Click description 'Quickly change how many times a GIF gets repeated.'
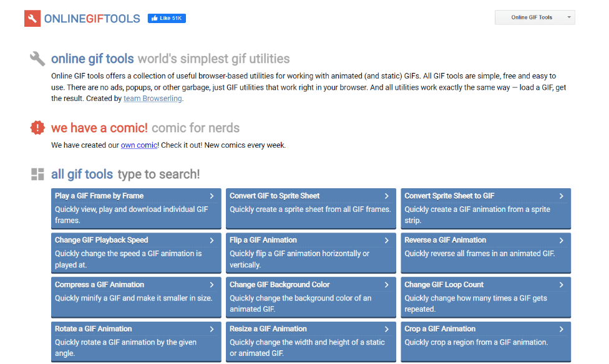 [x=475, y=304]
